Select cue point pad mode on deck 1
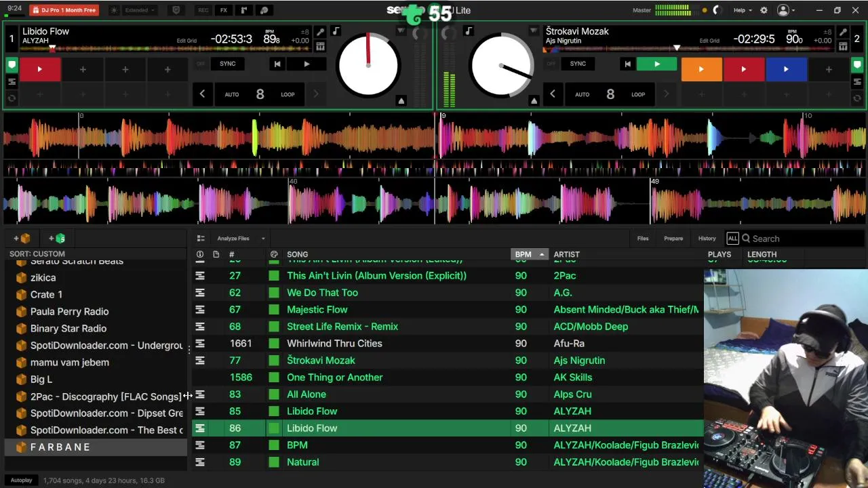868x488 pixels. click(x=12, y=65)
